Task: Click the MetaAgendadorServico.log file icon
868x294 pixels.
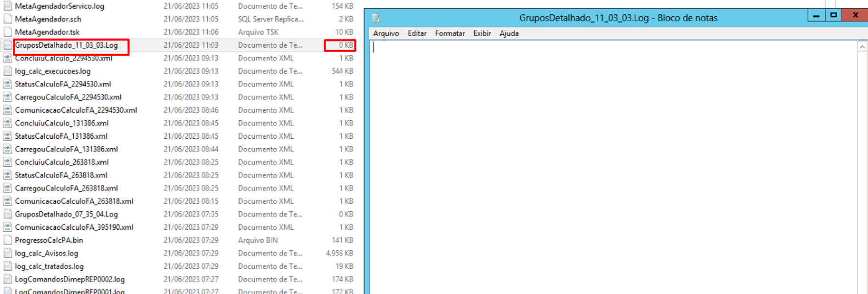Action: (x=8, y=6)
